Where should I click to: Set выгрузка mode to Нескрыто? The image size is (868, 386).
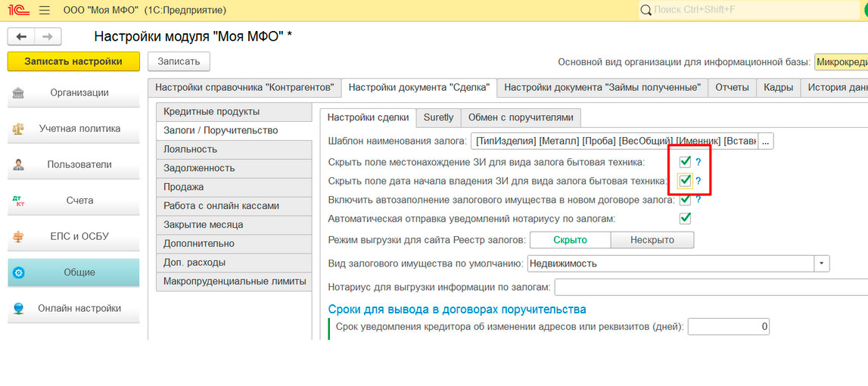tap(652, 240)
